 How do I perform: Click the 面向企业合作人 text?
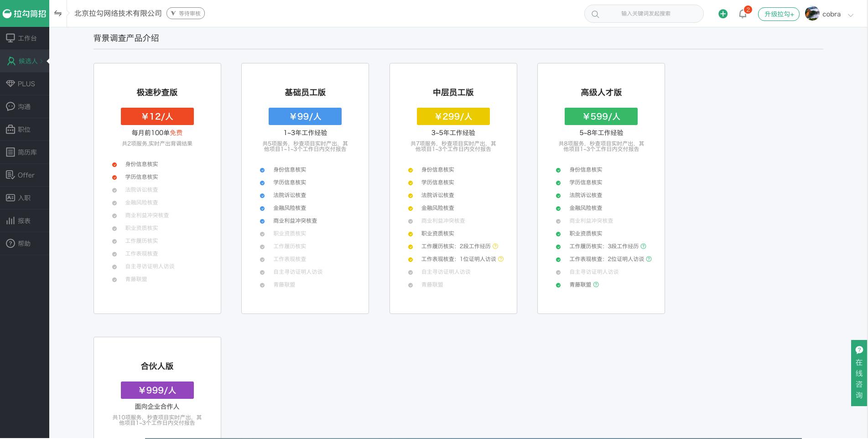pyautogui.click(x=157, y=407)
